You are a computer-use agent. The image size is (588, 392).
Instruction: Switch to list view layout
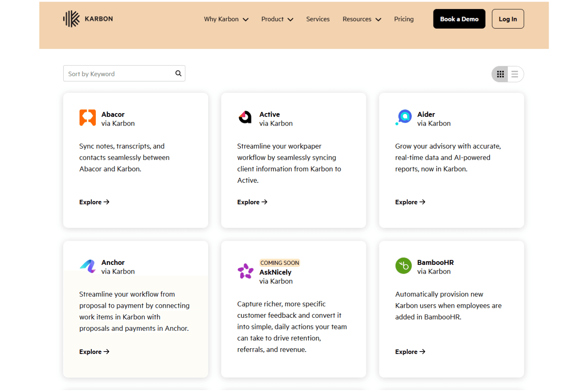(515, 74)
